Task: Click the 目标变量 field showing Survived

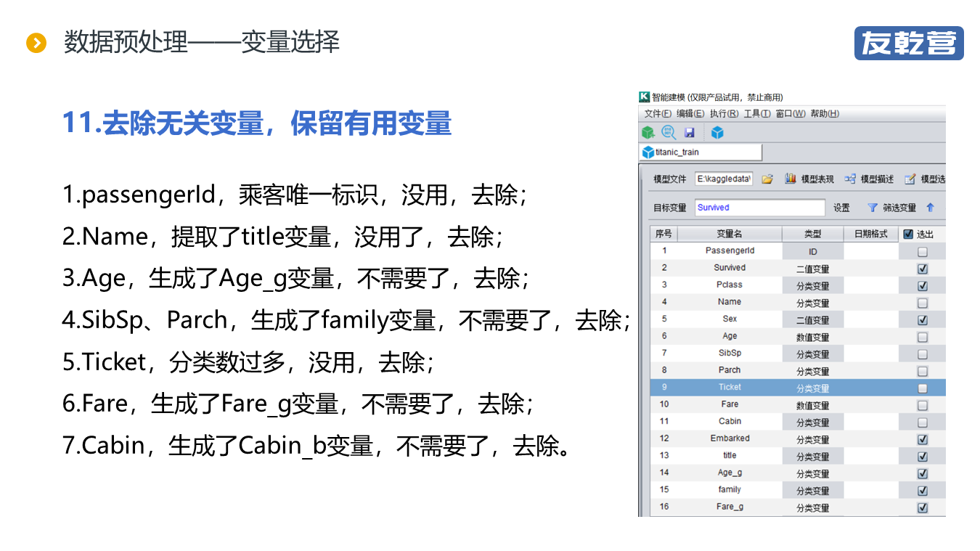Action: pyautogui.click(x=760, y=208)
